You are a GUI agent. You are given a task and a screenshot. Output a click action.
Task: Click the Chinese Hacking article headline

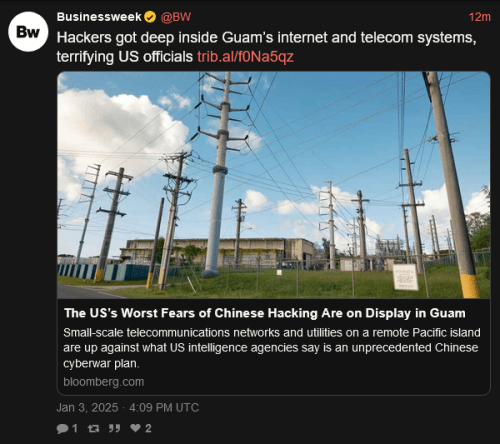tap(265, 313)
